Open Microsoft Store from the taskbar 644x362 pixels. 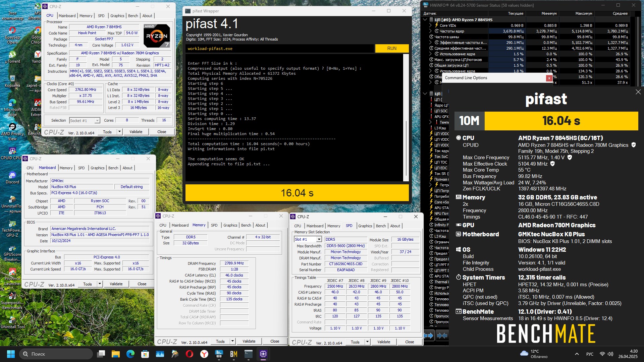click(145, 354)
